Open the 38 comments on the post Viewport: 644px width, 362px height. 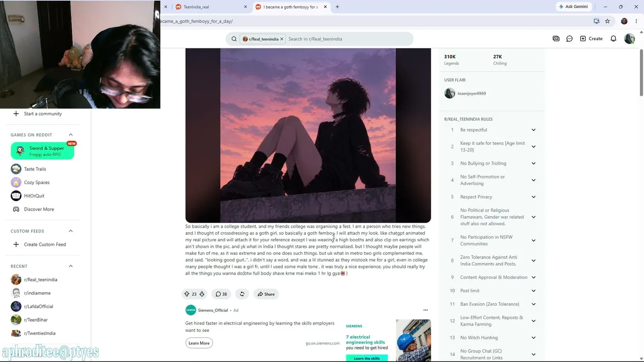tap(221, 294)
